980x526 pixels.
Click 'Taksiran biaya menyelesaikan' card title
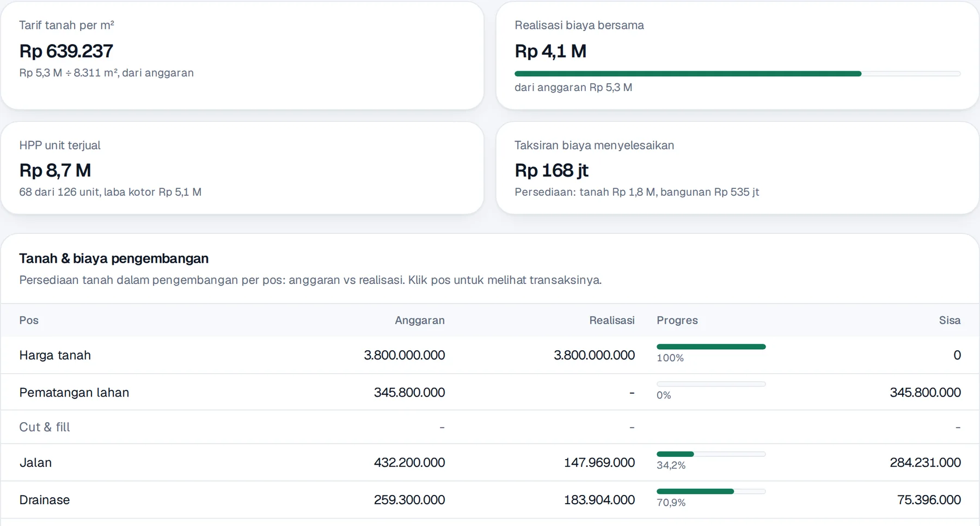(595, 145)
